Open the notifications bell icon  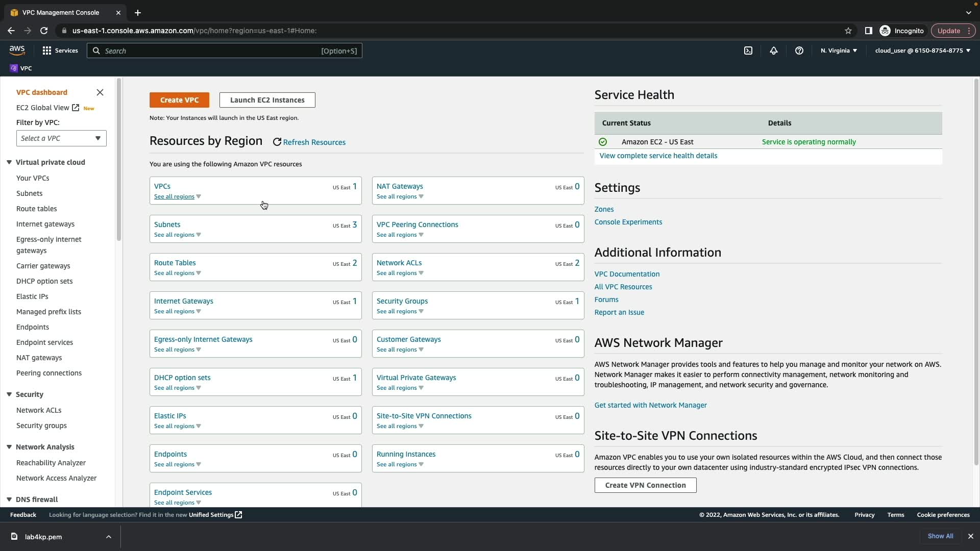773,51
